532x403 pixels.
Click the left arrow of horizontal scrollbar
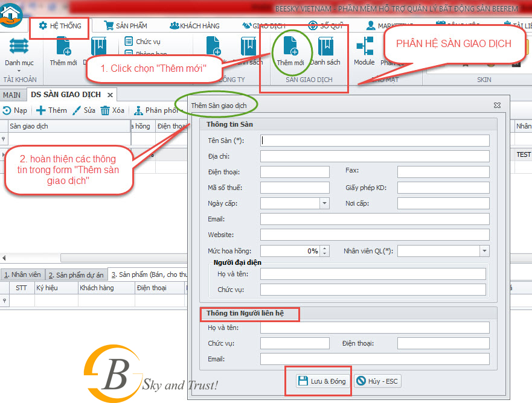4,258
